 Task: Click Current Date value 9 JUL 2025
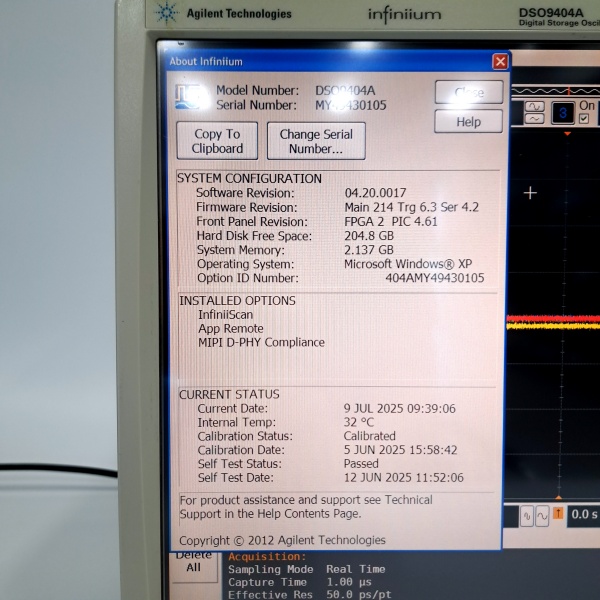coord(399,408)
